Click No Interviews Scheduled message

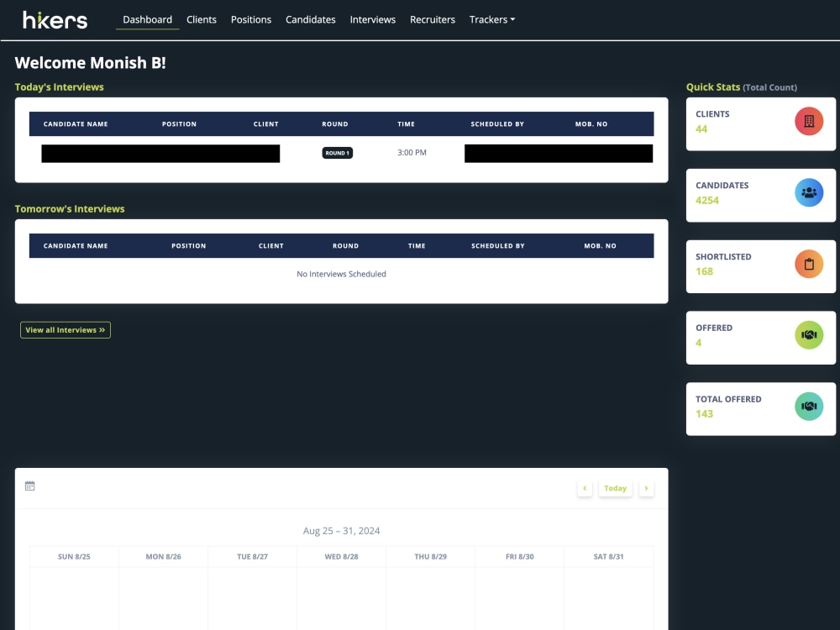click(341, 274)
